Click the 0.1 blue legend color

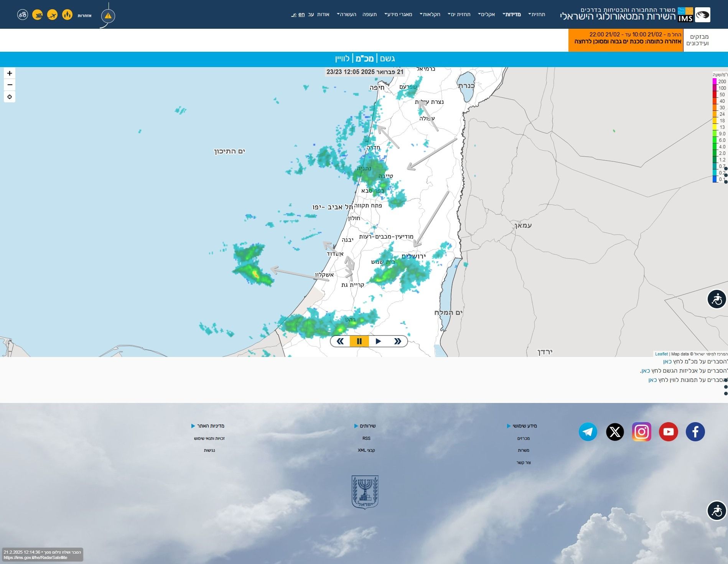[x=715, y=179]
